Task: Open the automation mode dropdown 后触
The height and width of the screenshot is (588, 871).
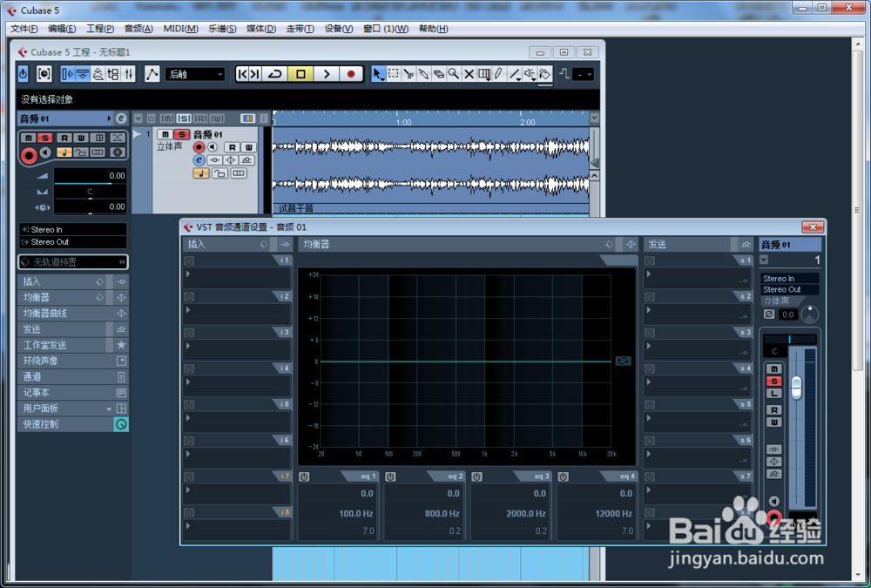Action: point(194,74)
